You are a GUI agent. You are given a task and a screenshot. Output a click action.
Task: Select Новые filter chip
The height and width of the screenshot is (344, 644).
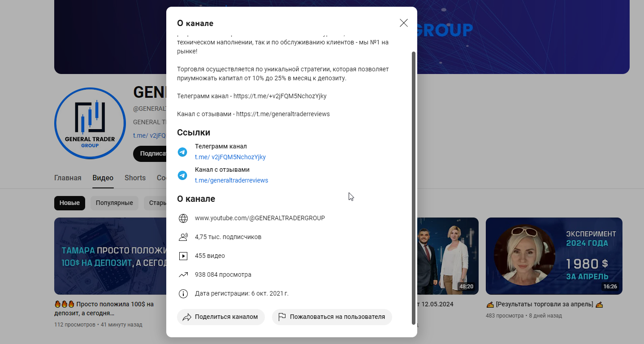(69, 203)
